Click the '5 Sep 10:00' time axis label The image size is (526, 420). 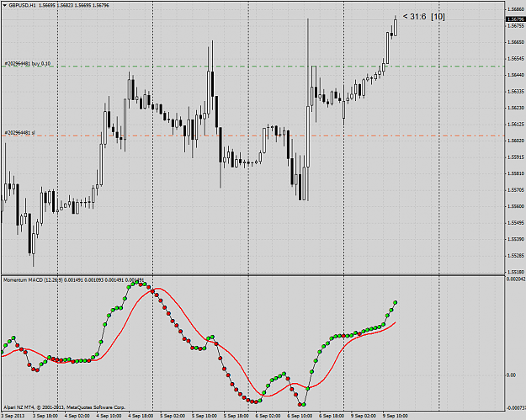[x=205, y=416]
